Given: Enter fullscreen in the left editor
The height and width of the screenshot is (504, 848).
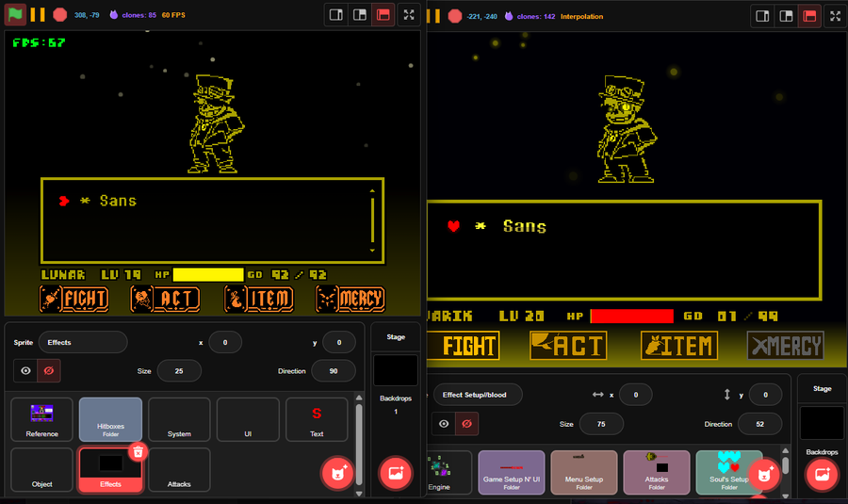Looking at the screenshot, I should click(409, 14).
